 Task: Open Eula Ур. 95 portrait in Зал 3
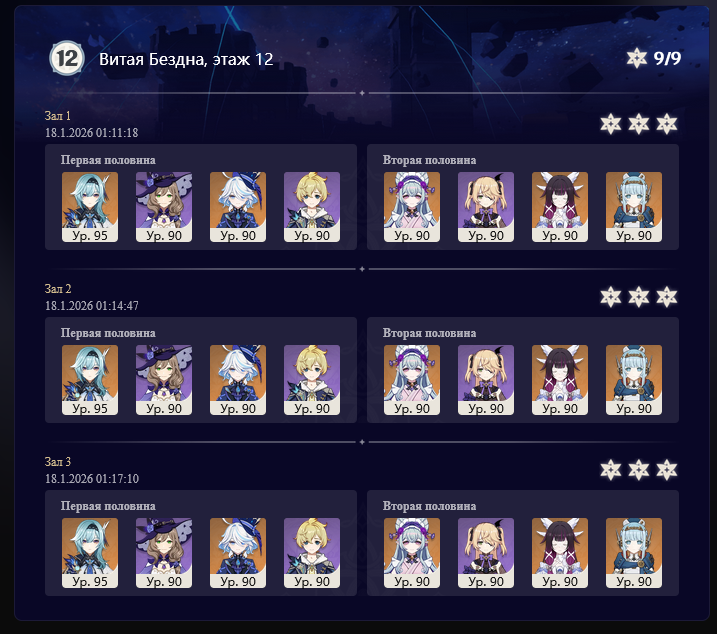(90, 553)
